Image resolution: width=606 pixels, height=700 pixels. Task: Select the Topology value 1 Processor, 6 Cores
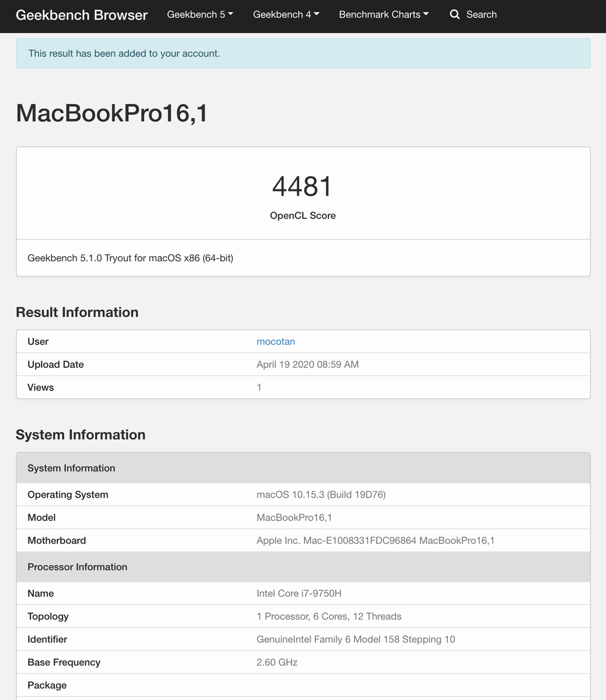[329, 617]
